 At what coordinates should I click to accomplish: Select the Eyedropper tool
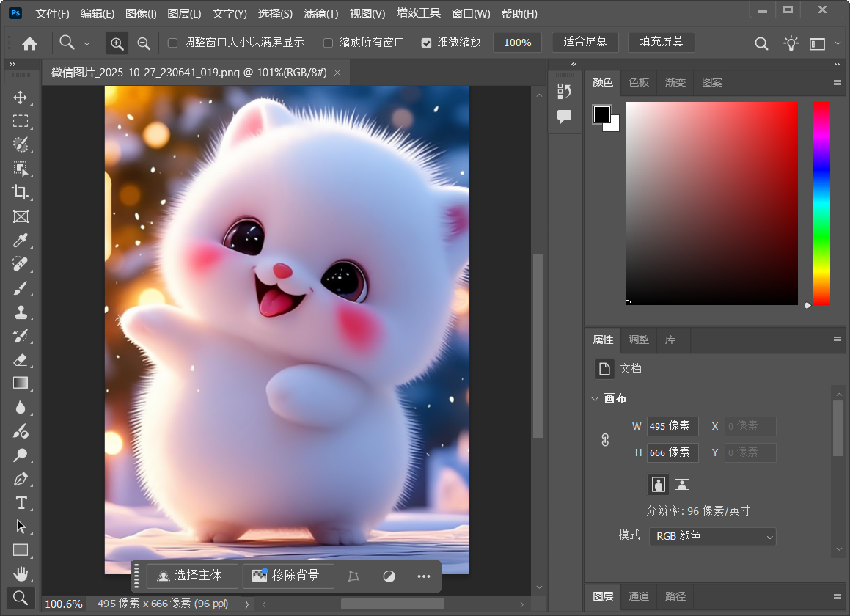coord(21,240)
